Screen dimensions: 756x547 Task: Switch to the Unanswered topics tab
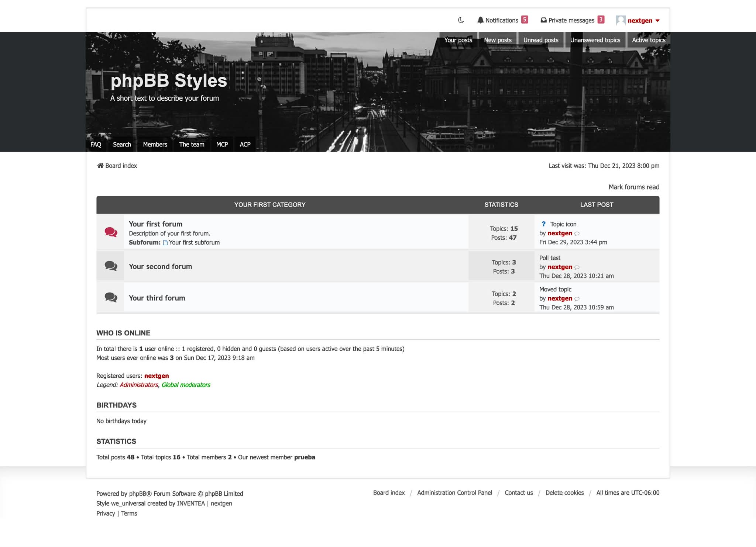pos(595,40)
